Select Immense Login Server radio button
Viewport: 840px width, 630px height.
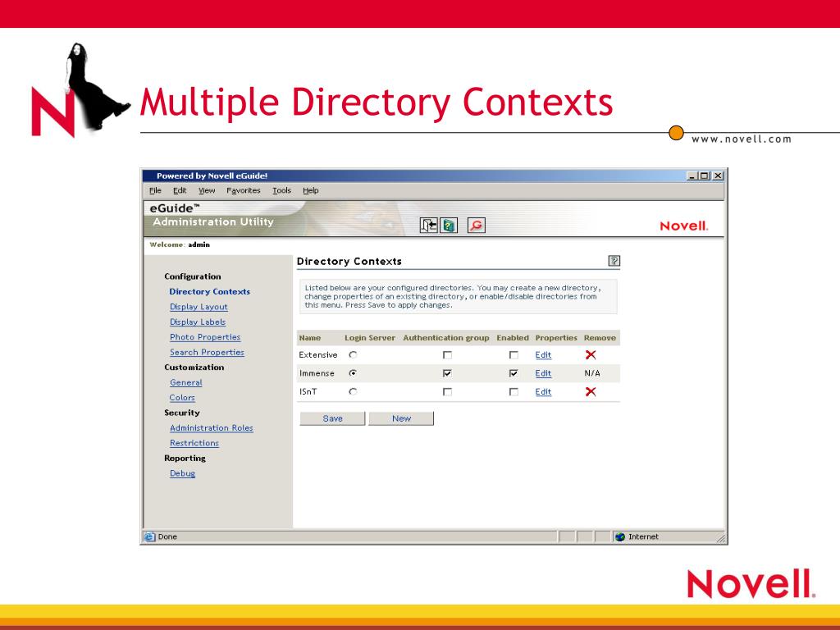353,373
